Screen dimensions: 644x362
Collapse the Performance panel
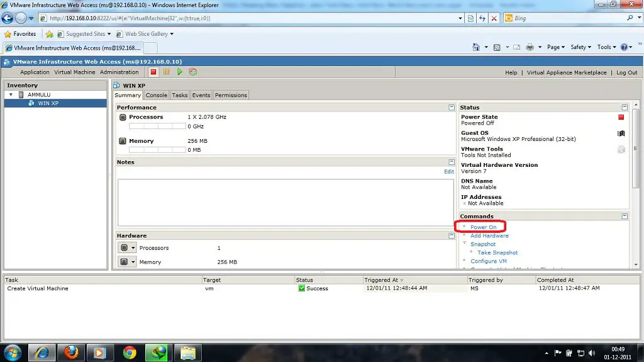coord(452,108)
